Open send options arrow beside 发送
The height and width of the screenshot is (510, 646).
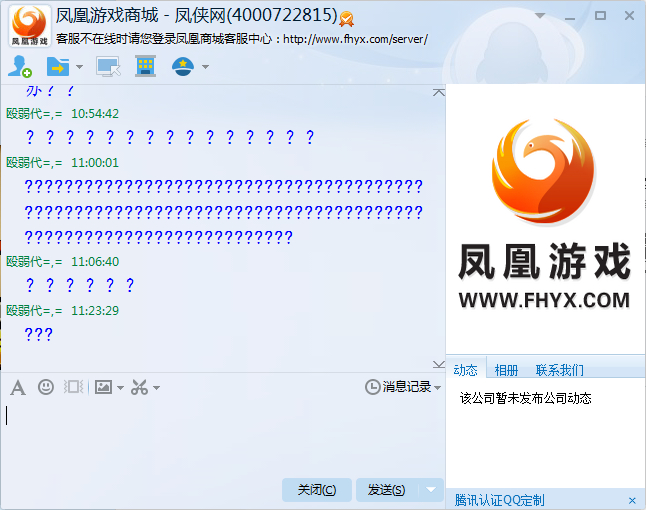[431, 490]
